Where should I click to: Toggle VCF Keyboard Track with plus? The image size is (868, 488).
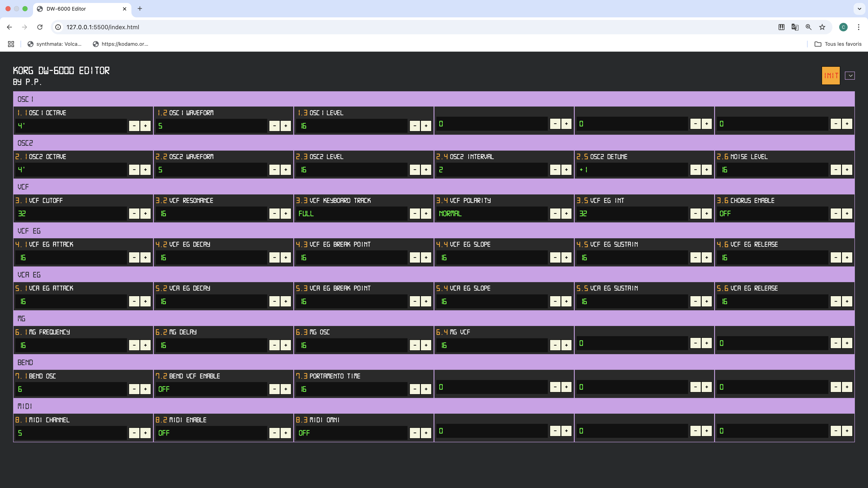click(426, 213)
